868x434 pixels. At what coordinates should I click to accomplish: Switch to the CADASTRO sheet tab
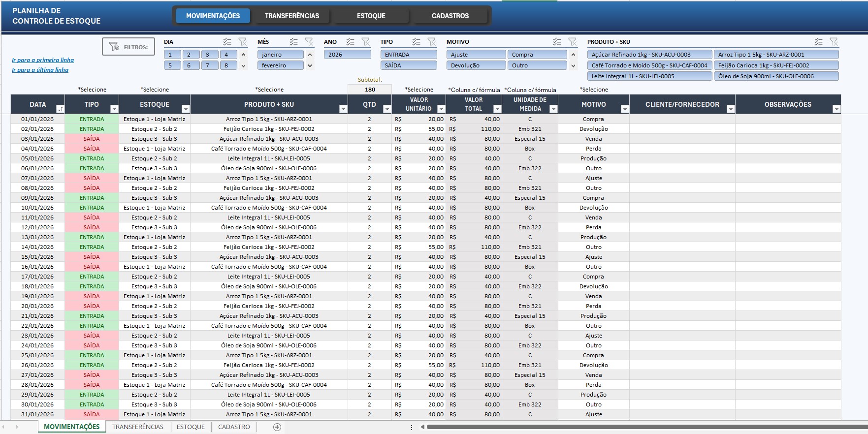tap(234, 427)
